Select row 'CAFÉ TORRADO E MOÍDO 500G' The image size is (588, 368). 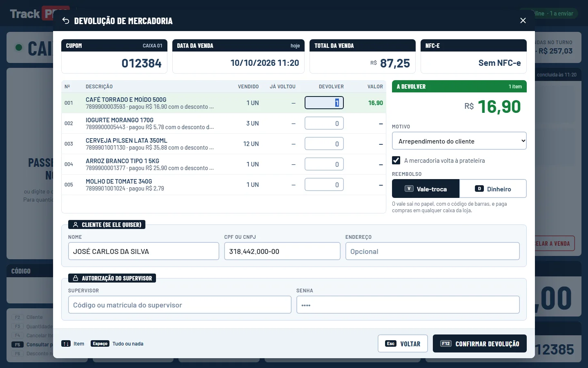click(x=224, y=103)
